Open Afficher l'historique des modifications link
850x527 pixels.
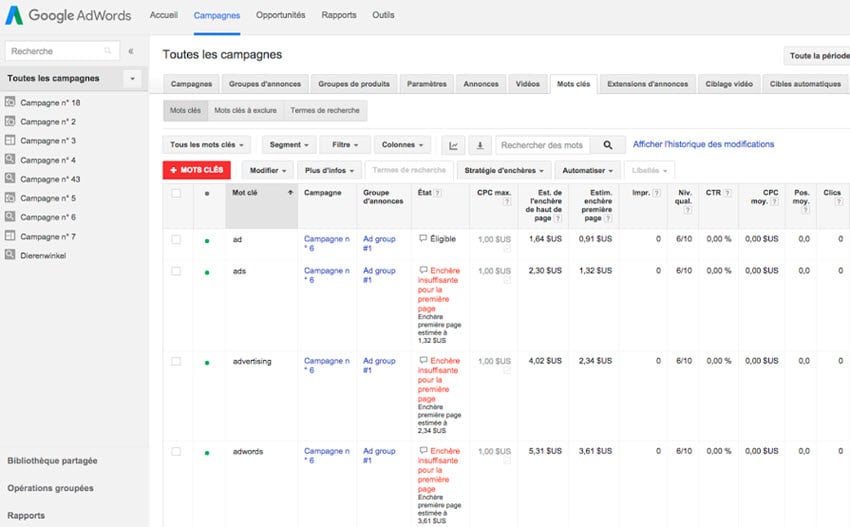tap(704, 144)
